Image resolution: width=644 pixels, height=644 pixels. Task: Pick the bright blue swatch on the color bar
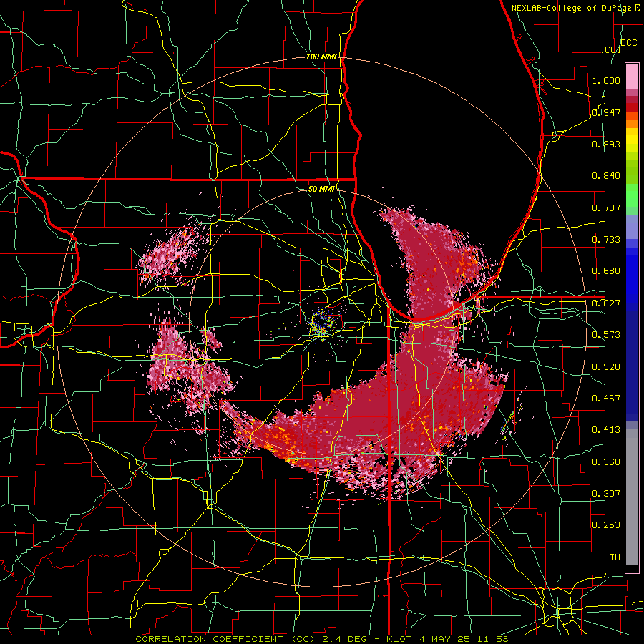[x=632, y=275]
